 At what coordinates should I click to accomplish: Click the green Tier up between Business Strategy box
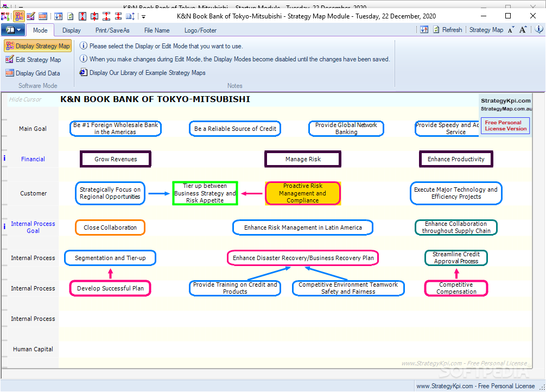click(205, 193)
